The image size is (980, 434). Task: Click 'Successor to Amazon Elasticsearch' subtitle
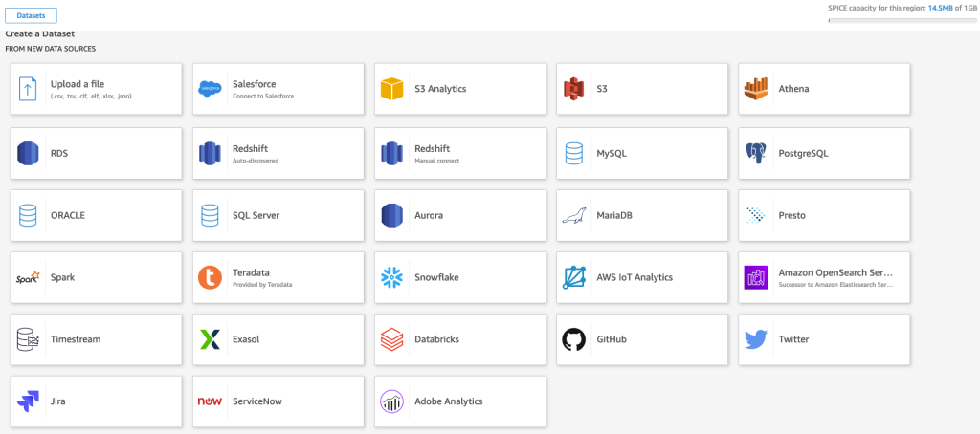[x=835, y=285]
